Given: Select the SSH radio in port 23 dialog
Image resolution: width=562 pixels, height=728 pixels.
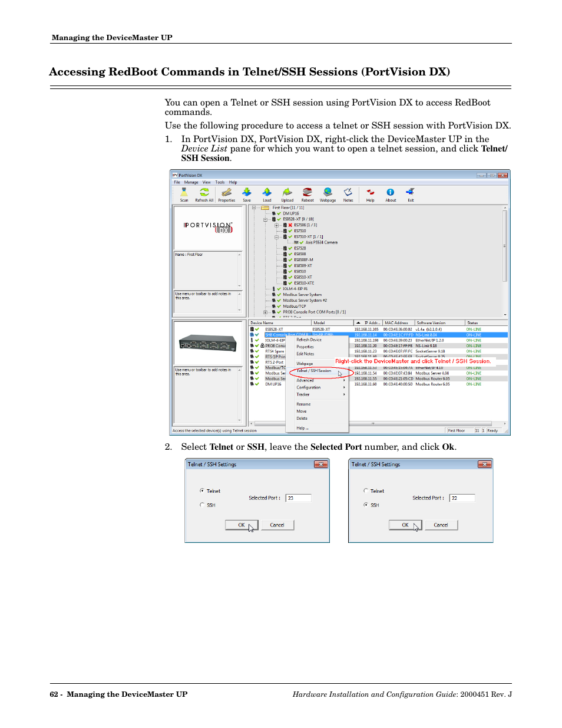Looking at the screenshot, I should (202, 505).
